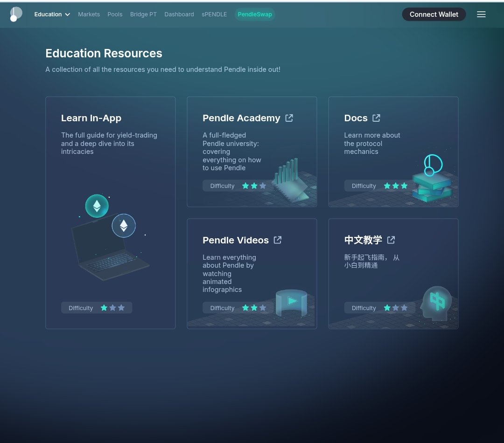The width and height of the screenshot is (504, 443).
Task: Open the PendleSwap nav pill
Action: [x=255, y=14]
